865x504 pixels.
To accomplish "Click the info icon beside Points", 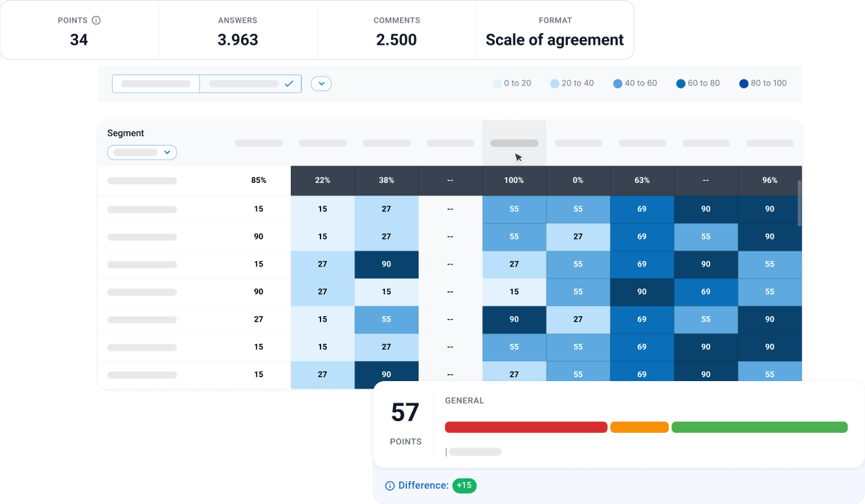I will click(96, 21).
